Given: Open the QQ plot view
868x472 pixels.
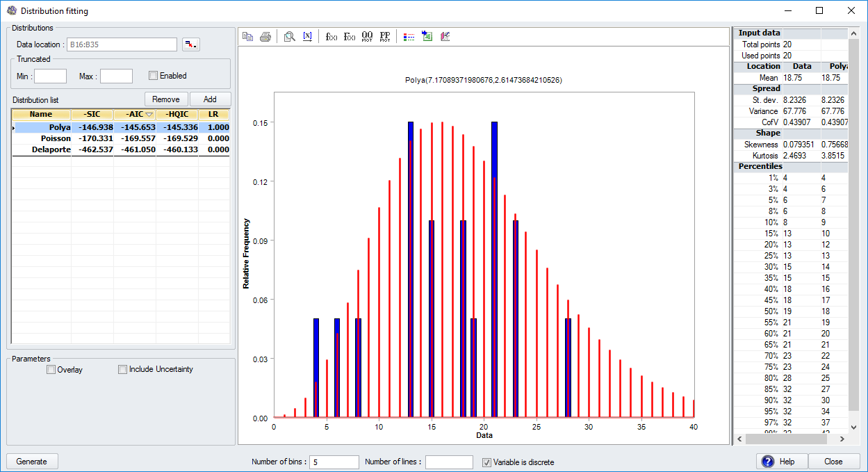Looking at the screenshot, I should point(368,36).
